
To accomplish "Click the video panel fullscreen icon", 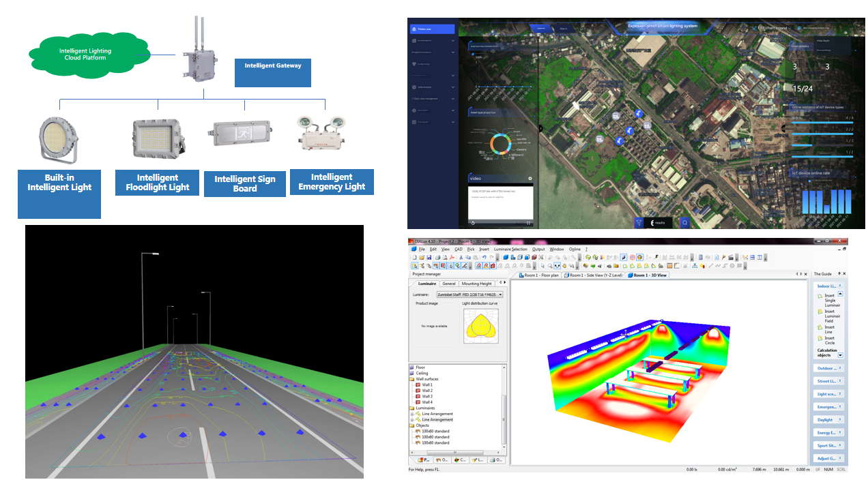I will [x=529, y=223].
